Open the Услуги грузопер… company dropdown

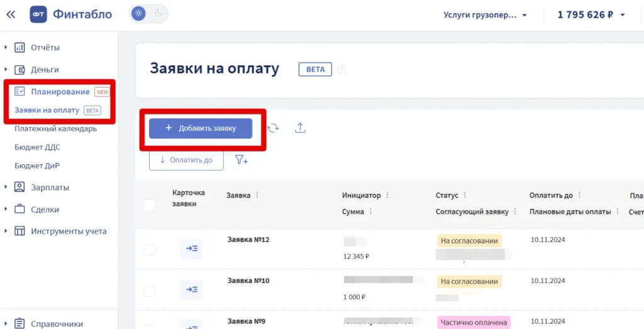click(485, 15)
